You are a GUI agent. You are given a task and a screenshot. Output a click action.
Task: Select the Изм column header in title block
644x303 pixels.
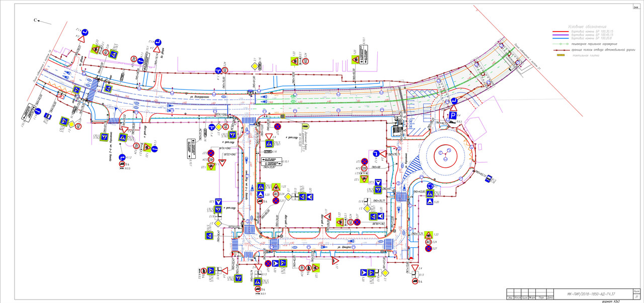[x=510, y=298]
